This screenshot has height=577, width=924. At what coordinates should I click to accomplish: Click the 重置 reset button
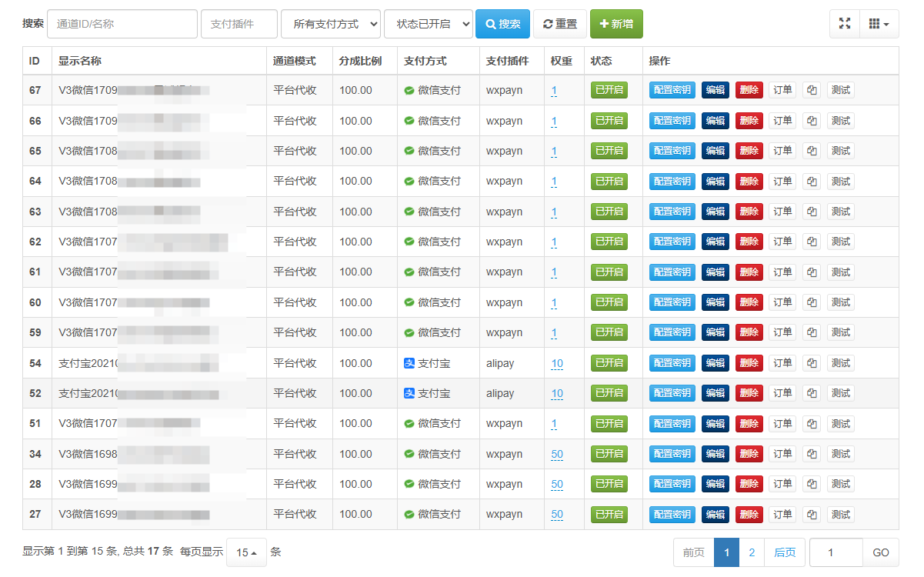click(x=560, y=24)
